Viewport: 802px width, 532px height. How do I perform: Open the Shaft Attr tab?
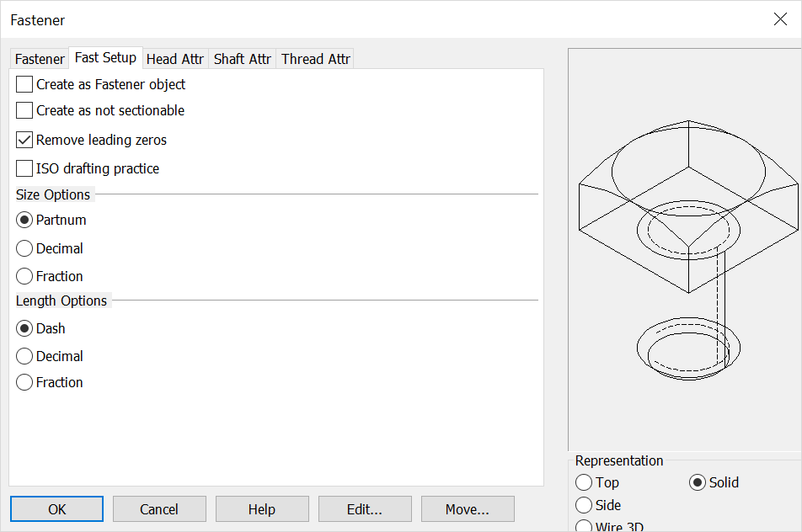[x=242, y=58]
